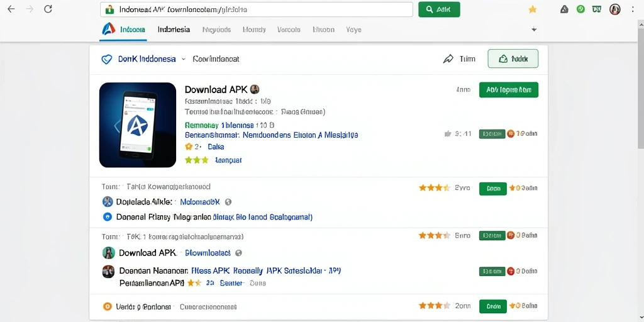Open the green circle extension icon

coord(580,9)
